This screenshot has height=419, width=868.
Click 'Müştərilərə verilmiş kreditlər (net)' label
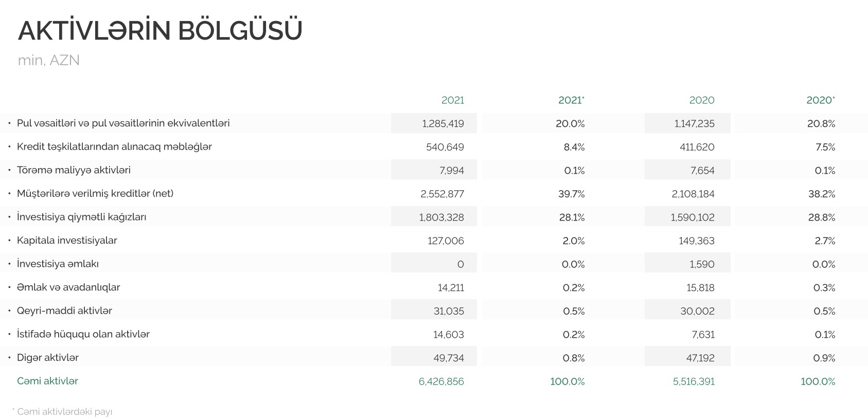point(95,194)
